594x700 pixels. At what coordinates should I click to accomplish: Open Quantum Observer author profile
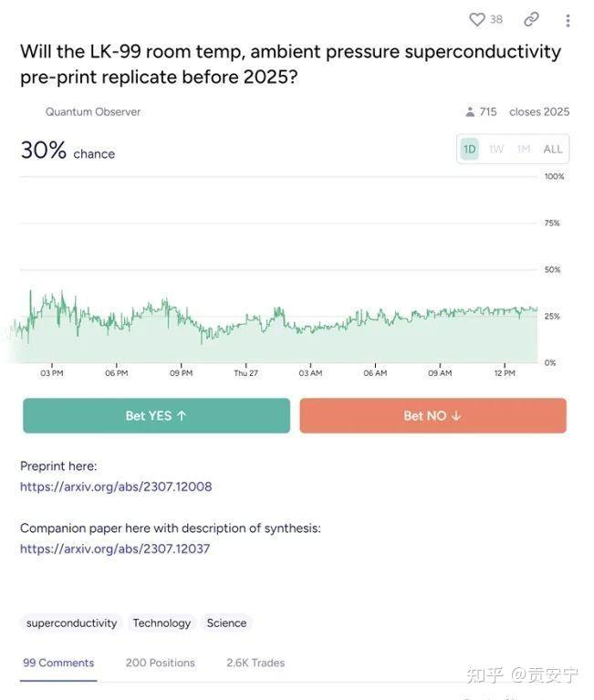click(93, 111)
